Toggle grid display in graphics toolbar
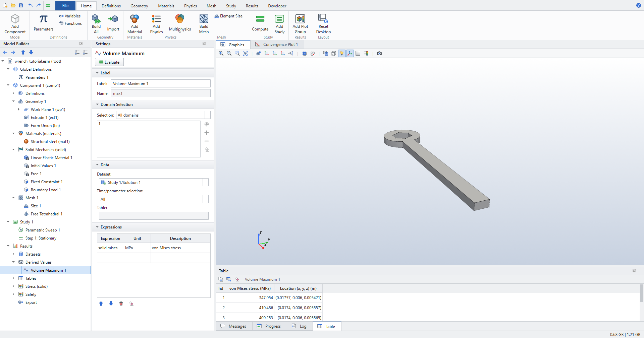 pos(358,53)
